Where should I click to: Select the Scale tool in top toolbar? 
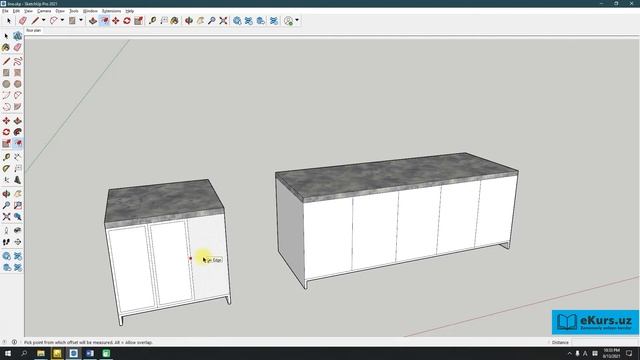[138, 20]
